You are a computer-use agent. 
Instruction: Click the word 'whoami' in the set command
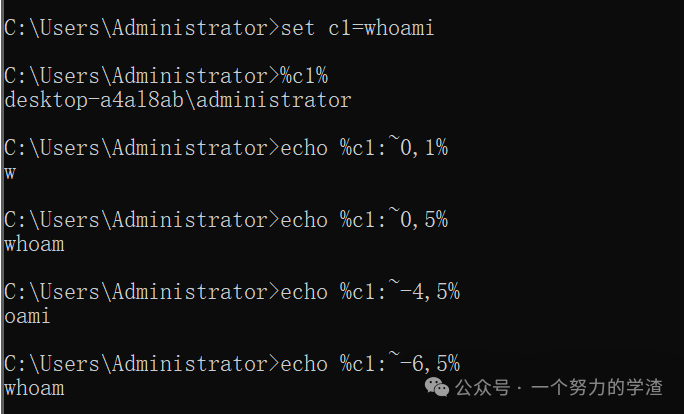tap(399, 28)
